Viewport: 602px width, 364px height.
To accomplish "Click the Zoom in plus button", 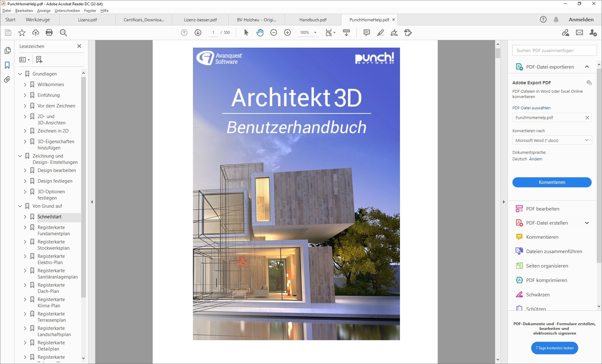I will [287, 33].
